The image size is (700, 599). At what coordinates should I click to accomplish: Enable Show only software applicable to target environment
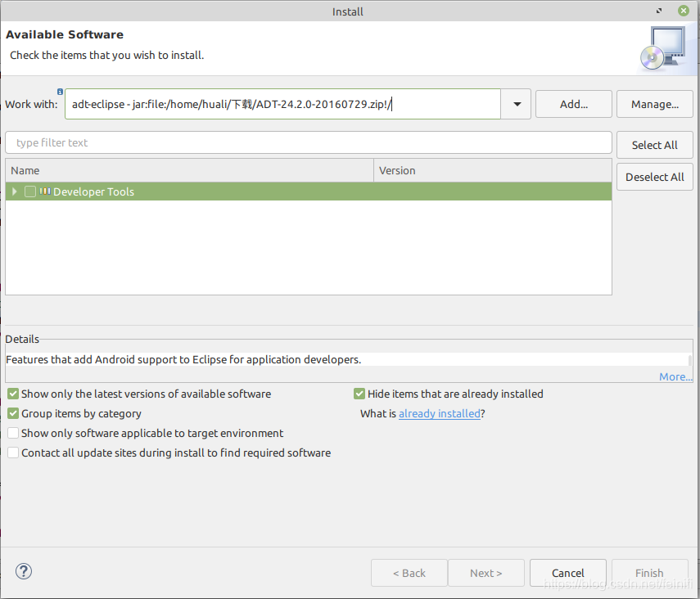click(x=13, y=433)
